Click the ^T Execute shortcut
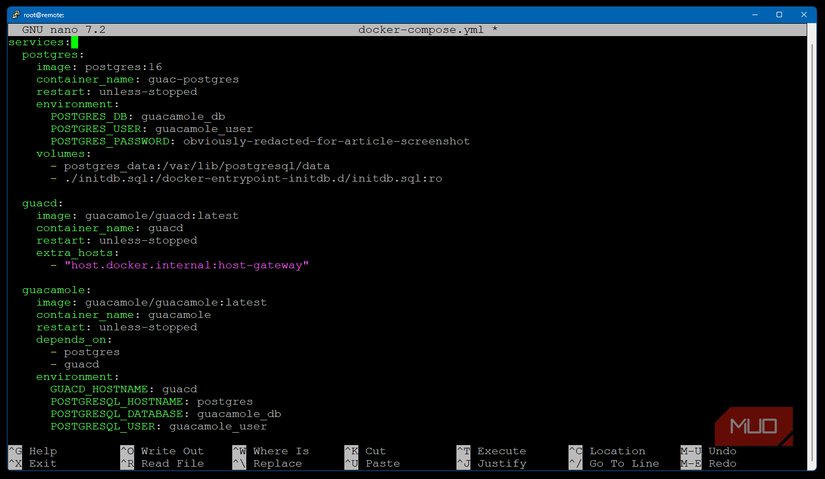This screenshot has height=479, width=825. tap(491, 451)
